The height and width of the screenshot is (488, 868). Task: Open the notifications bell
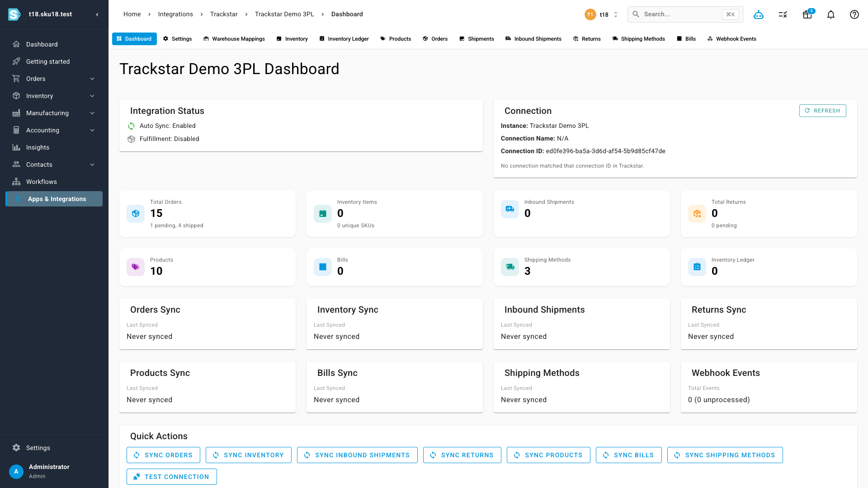tap(831, 14)
